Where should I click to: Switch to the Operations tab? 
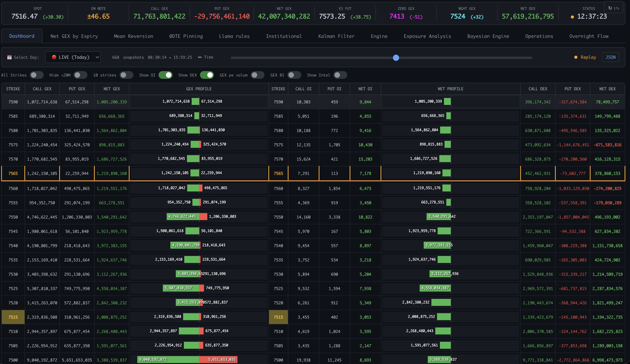click(x=539, y=36)
